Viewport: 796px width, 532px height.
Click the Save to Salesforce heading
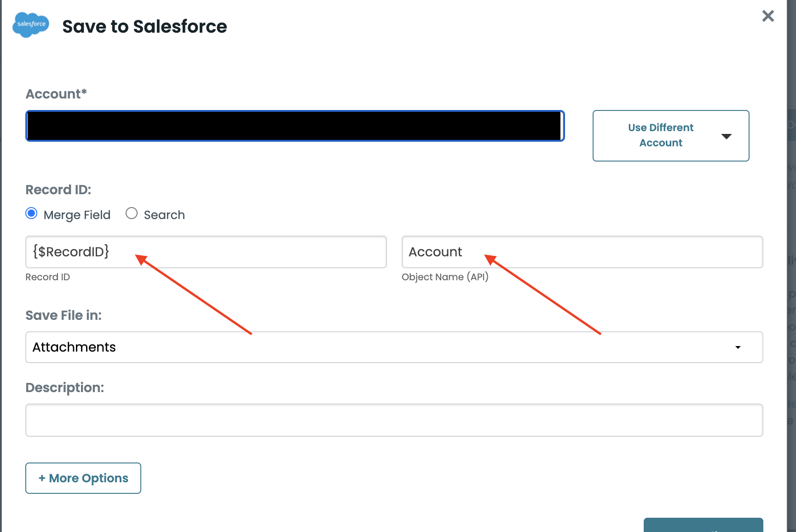[x=144, y=27]
